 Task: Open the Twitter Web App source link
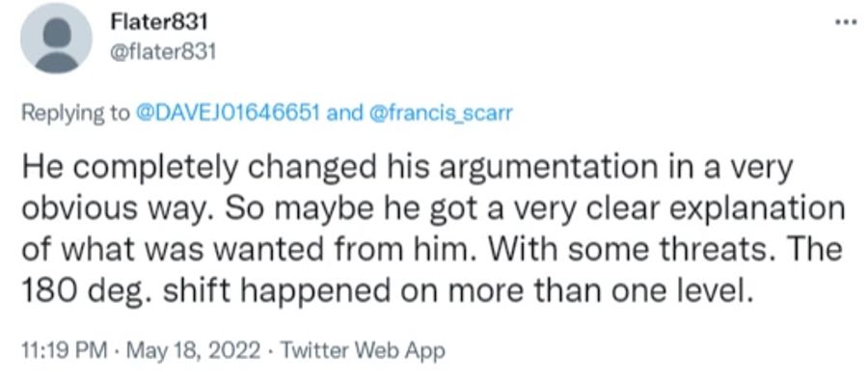point(362,351)
